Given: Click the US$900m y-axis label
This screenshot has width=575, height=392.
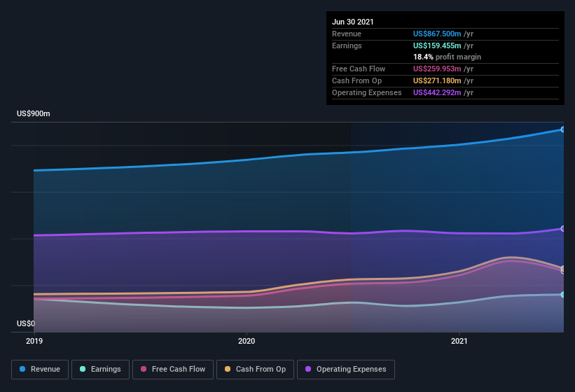Looking at the screenshot, I should 34,113.
